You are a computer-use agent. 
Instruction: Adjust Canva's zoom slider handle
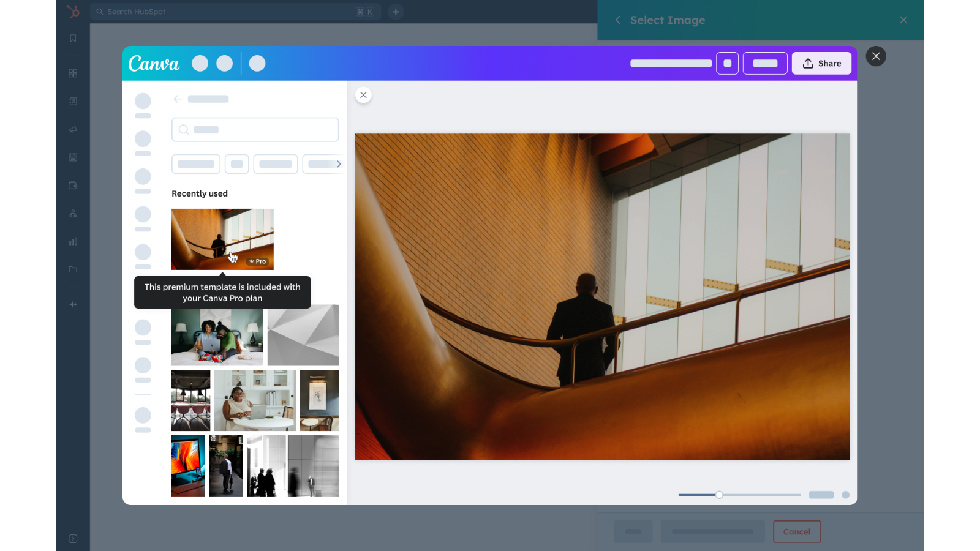[719, 495]
